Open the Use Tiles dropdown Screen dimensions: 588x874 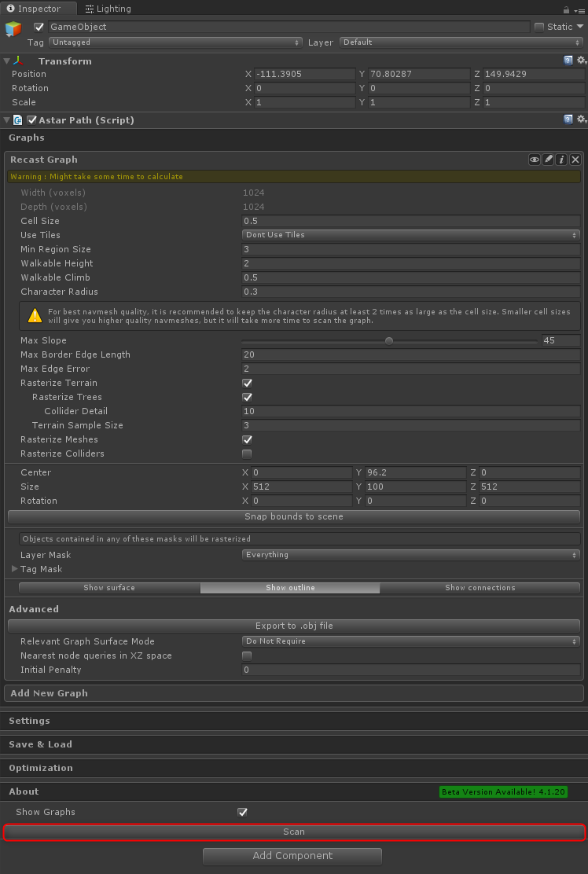coord(410,235)
